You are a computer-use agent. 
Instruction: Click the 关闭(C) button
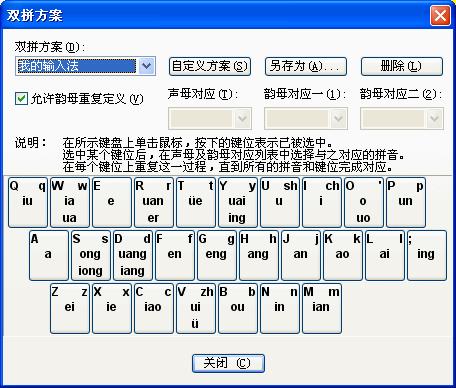coord(228,363)
